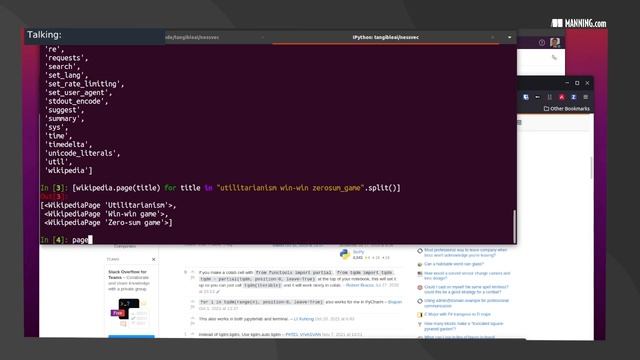The width and height of the screenshot is (640, 360).
Task: Click the Python logo user avatar
Action: (344, 254)
